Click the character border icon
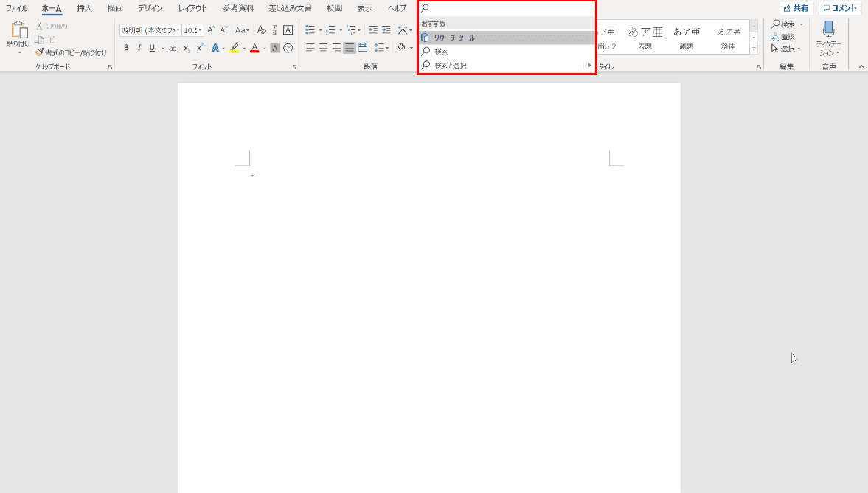This screenshot has height=493, width=868. [288, 30]
